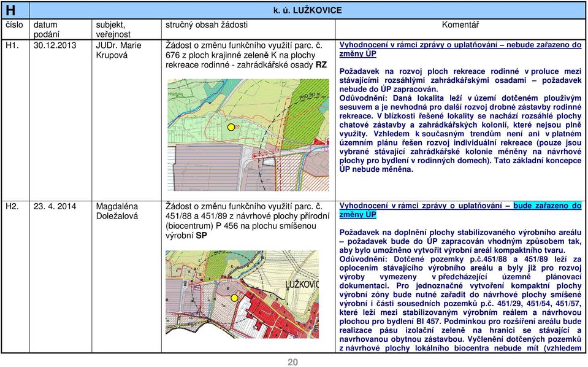
Task: Open the H1 map thumbnail of parcel 676
Action: tap(248, 135)
